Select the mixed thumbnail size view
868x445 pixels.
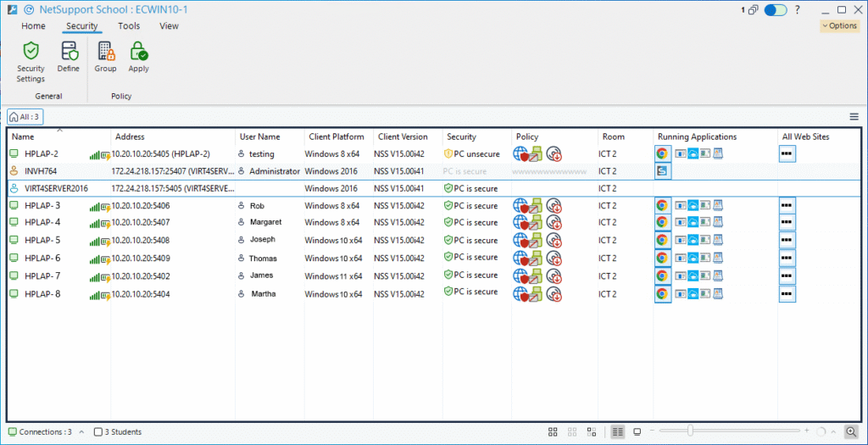click(x=592, y=431)
